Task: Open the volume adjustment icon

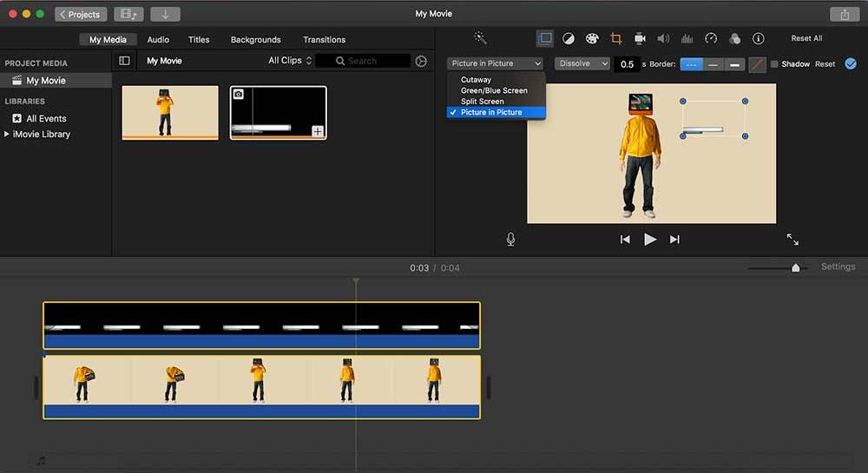Action: 663,38
